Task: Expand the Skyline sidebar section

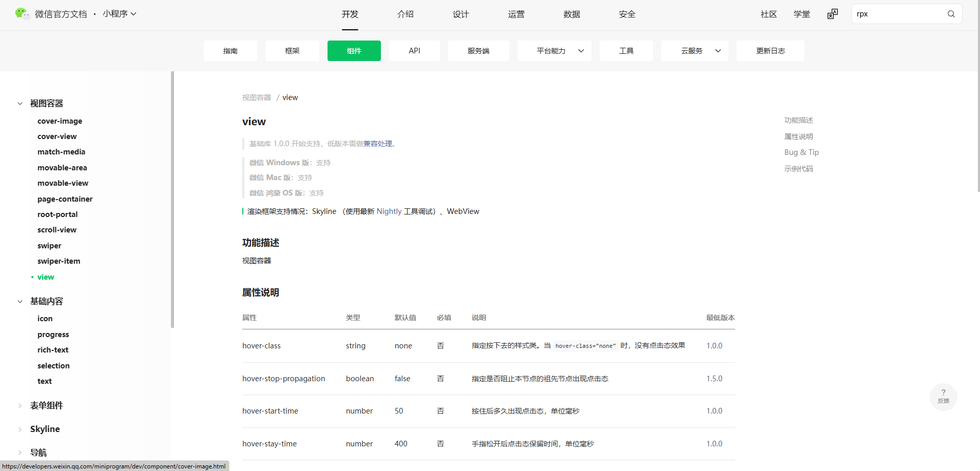Action: point(20,429)
